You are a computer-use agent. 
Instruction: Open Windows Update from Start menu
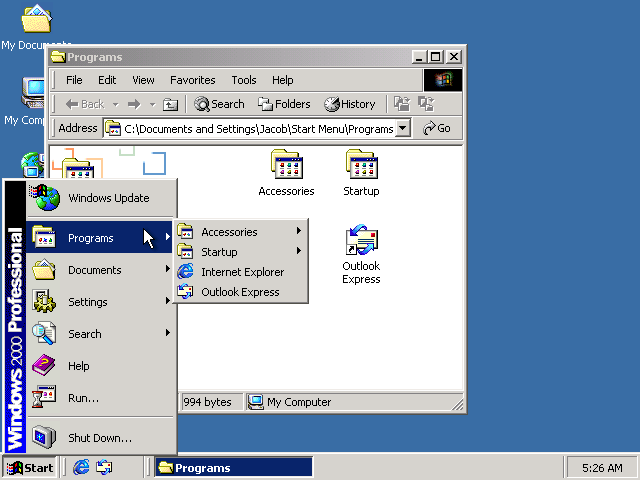click(x=102, y=198)
